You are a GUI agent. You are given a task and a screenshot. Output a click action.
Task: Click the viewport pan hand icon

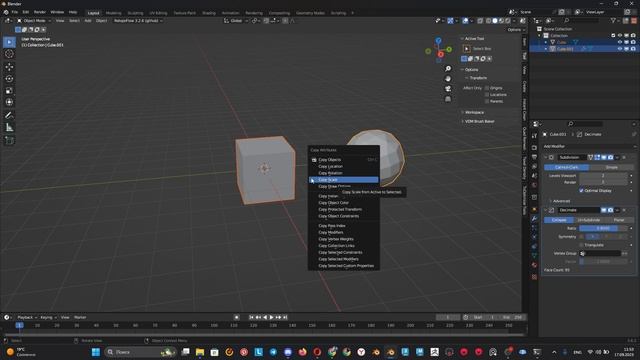448,79
